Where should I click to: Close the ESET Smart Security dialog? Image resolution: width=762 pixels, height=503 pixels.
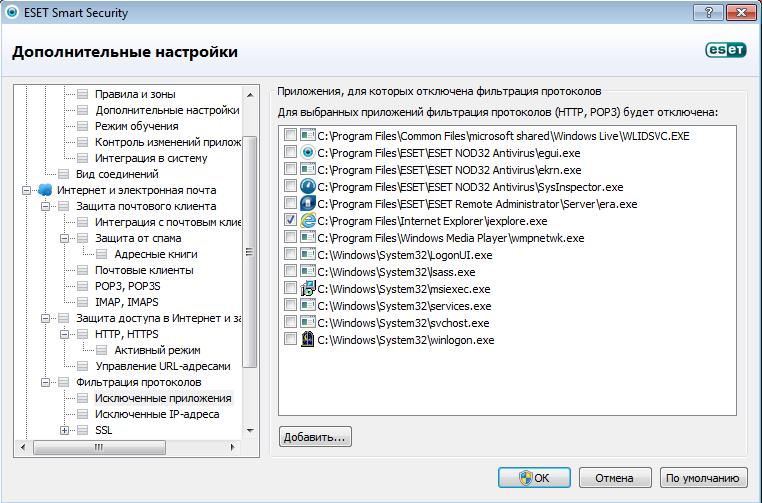[x=741, y=12]
